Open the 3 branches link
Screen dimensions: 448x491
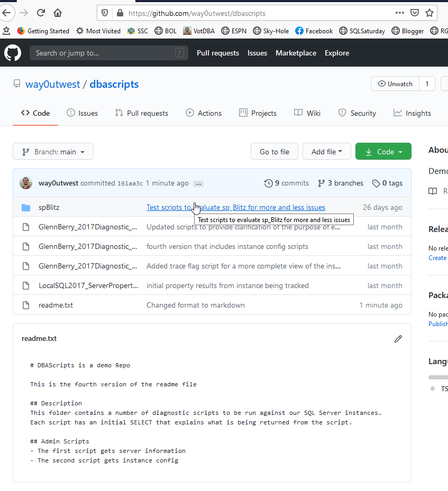pyautogui.click(x=341, y=183)
